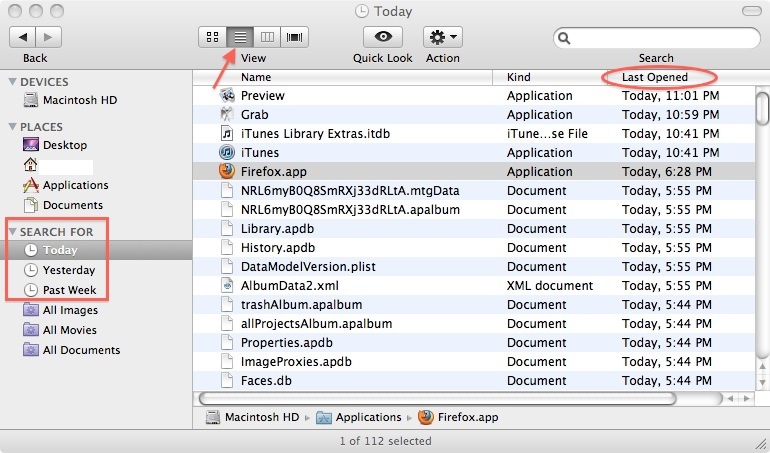Select Faces.db document icon
Screen dimensions: 770x453
point(227,381)
